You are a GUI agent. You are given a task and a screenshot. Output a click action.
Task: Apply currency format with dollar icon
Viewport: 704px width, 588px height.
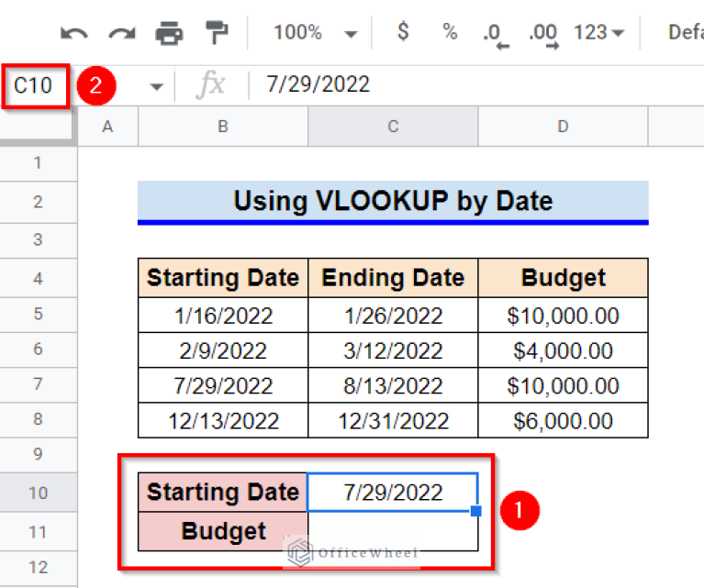click(402, 33)
